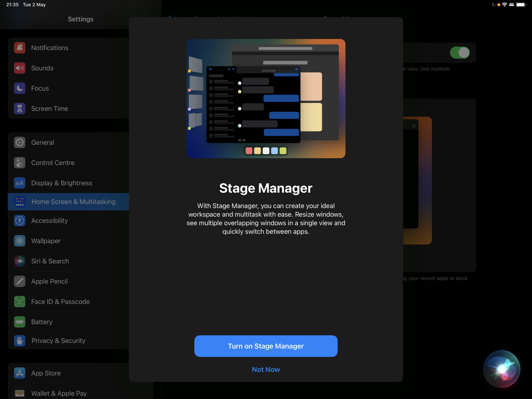Tap the Apple Pencil icon
Screen dimensions: 532x399
pos(20,281)
